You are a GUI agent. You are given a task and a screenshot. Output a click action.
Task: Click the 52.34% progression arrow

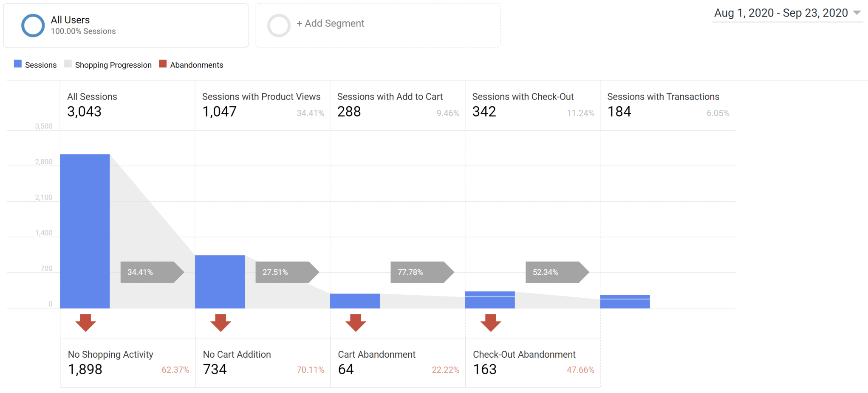click(557, 272)
